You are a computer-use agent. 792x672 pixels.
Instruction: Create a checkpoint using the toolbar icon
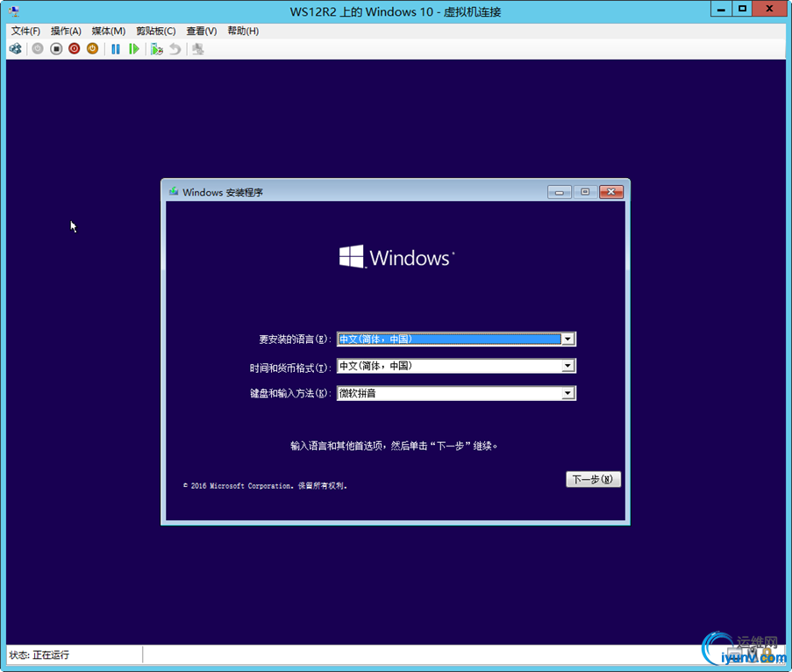click(157, 49)
